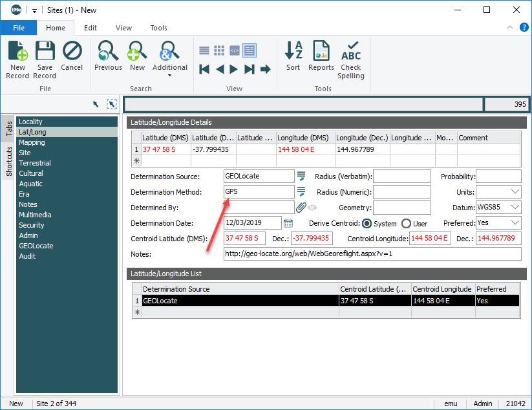Select System for Derive Centroid
Image resolution: width=532 pixels, height=410 pixels.
click(367, 223)
